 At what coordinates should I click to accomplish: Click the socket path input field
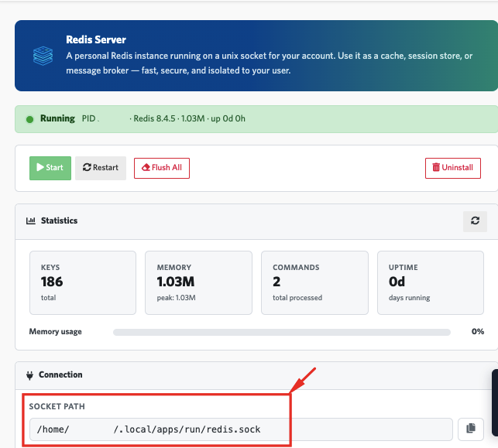(241, 429)
